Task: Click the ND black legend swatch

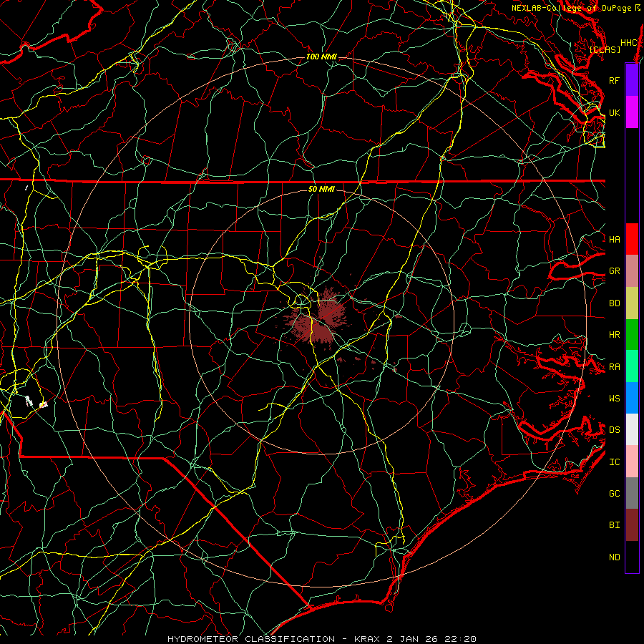Action: click(x=632, y=557)
